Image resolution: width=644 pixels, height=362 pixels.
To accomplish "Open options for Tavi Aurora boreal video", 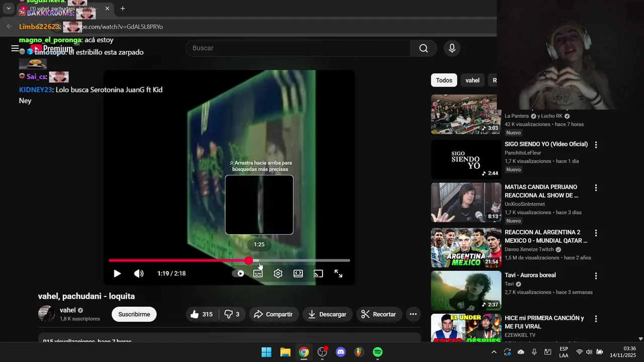I will (596, 276).
